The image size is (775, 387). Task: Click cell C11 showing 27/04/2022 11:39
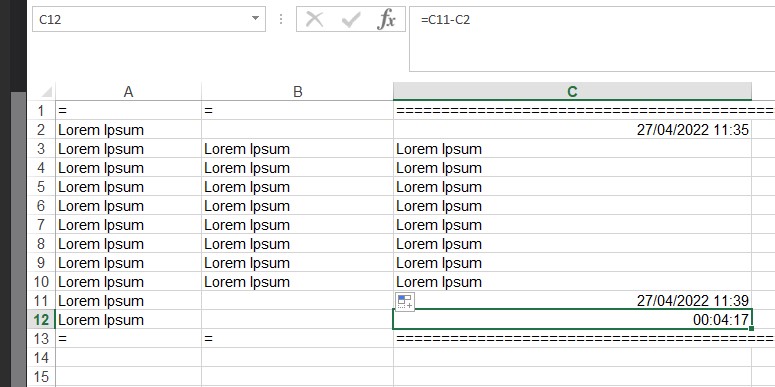coord(572,301)
